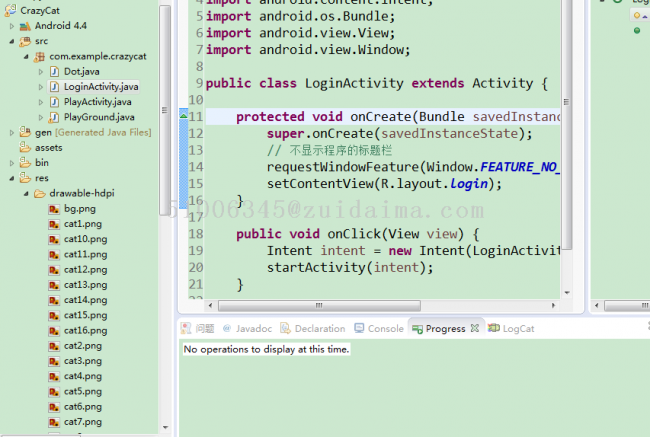The width and height of the screenshot is (650, 437).
Task: Expand the PlayActivity.java node
Action: point(41,102)
